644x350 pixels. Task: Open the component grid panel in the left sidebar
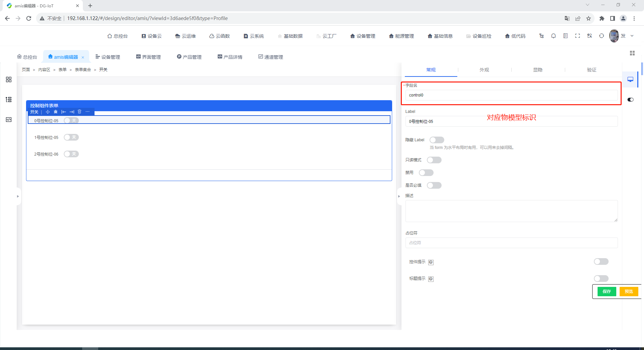pyautogui.click(x=9, y=79)
